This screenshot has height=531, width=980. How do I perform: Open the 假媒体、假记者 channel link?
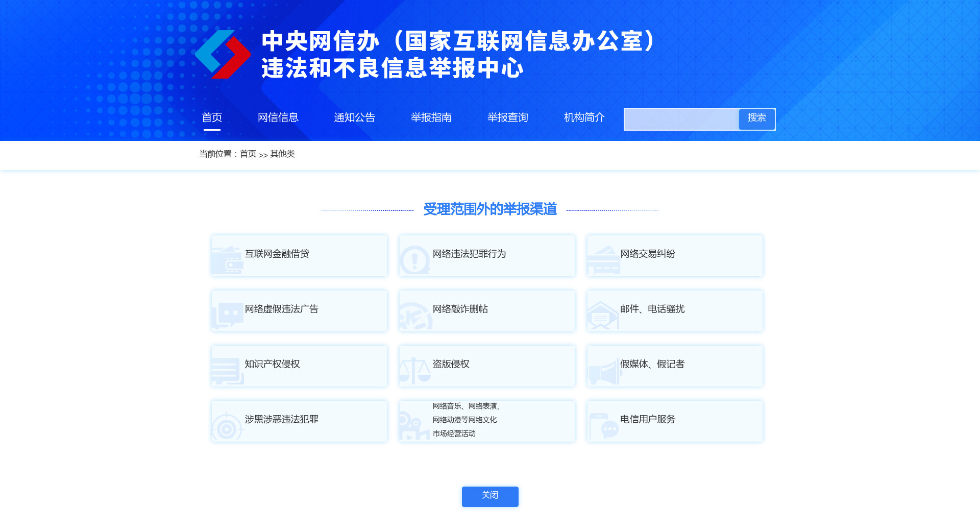click(675, 366)
